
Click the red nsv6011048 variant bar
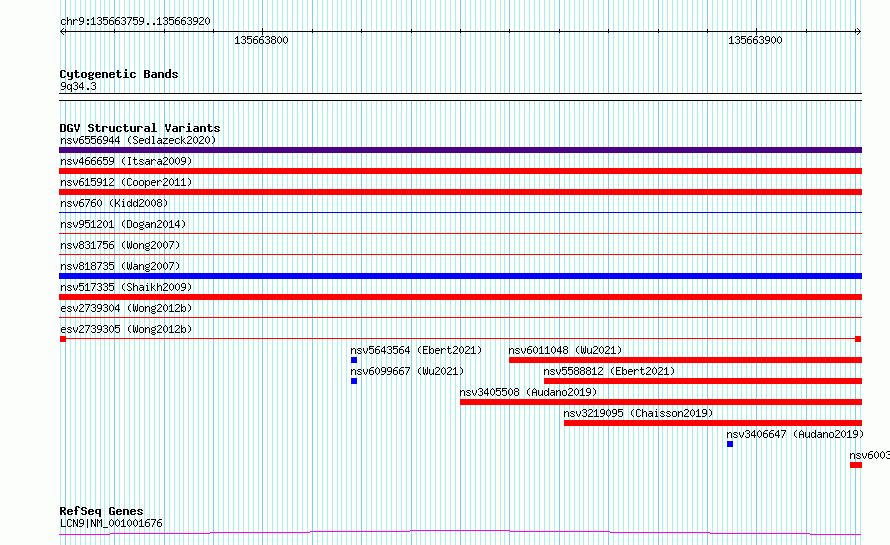tap(686, 360)
